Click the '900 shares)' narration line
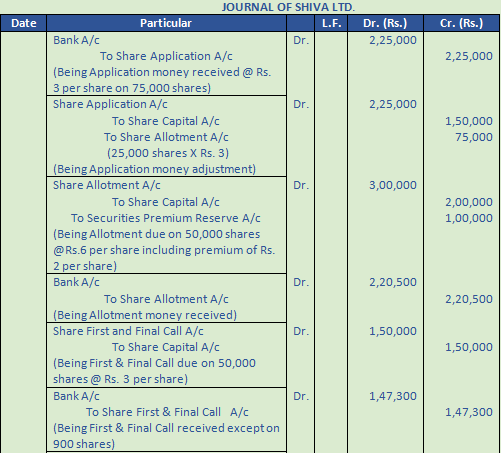Screen dimensions: 501x453 (x=84, y=444)
